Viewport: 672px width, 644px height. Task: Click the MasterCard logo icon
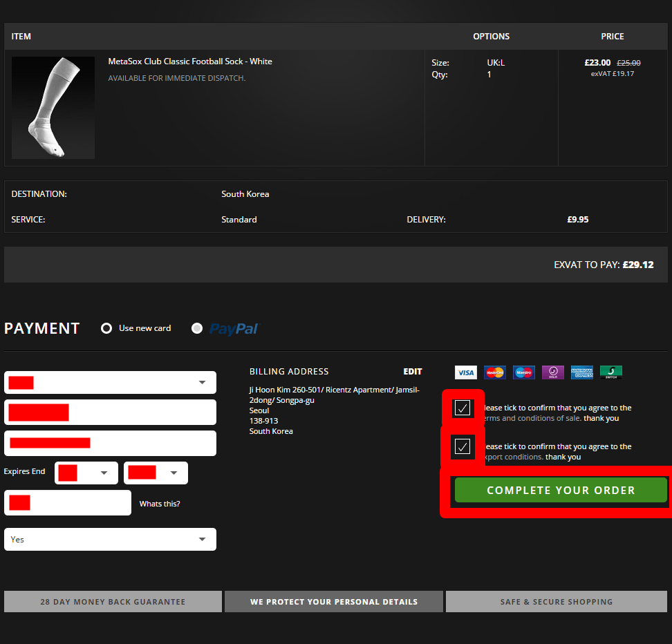(495, 372)
